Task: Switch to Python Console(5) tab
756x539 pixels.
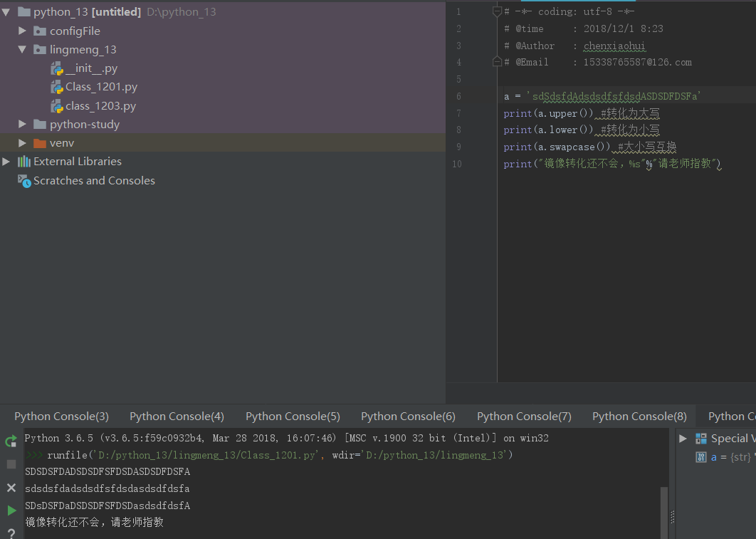Action: [x=293, y=417]
